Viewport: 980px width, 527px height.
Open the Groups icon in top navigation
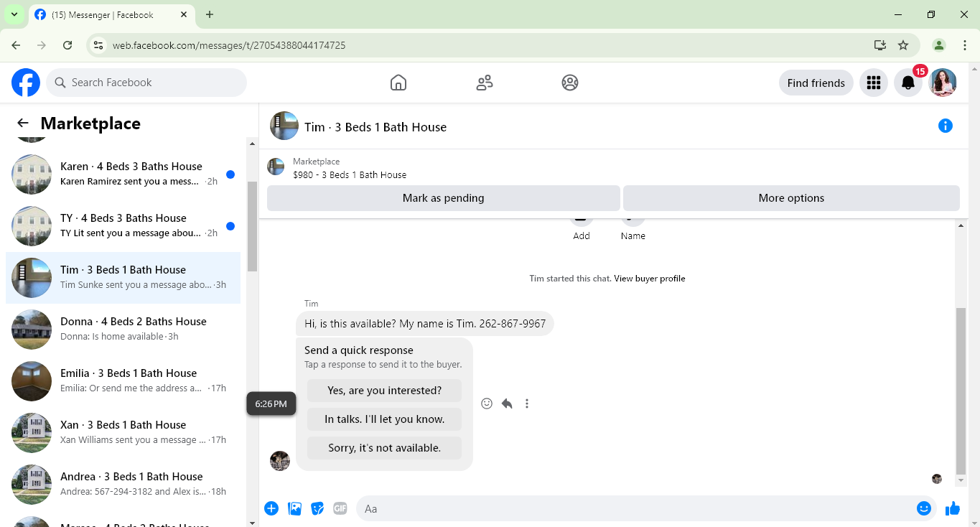tap(570, 83)
